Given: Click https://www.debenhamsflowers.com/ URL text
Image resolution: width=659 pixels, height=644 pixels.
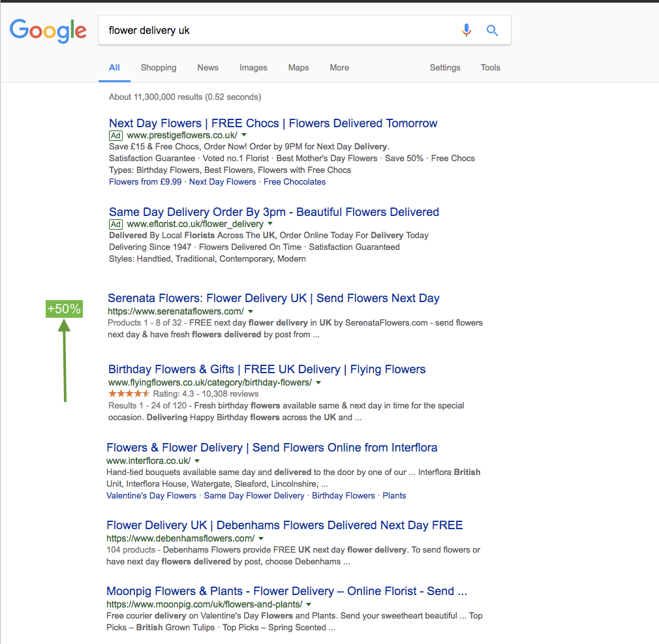Looking at the screenshot, I should tap(180, 538).
